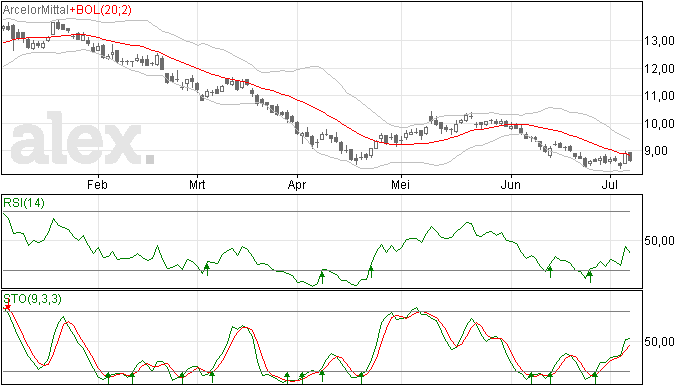690x387 pixels.
Task: Click the Jul month label
Action: pyautogui.click(x=610, y=184)
